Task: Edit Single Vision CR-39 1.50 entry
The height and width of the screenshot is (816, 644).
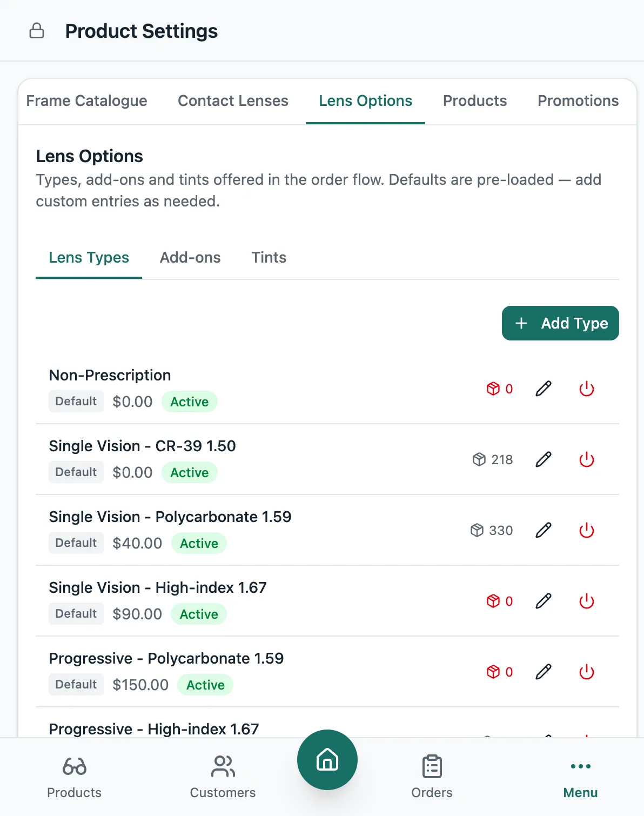Action: pos(544,459)
